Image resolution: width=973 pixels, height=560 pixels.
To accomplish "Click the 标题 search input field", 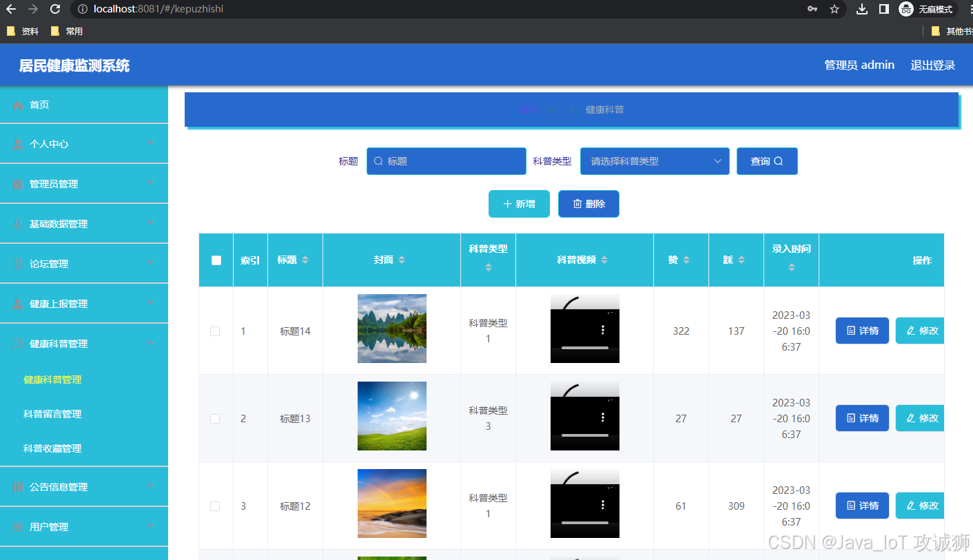I will point(447,161).
